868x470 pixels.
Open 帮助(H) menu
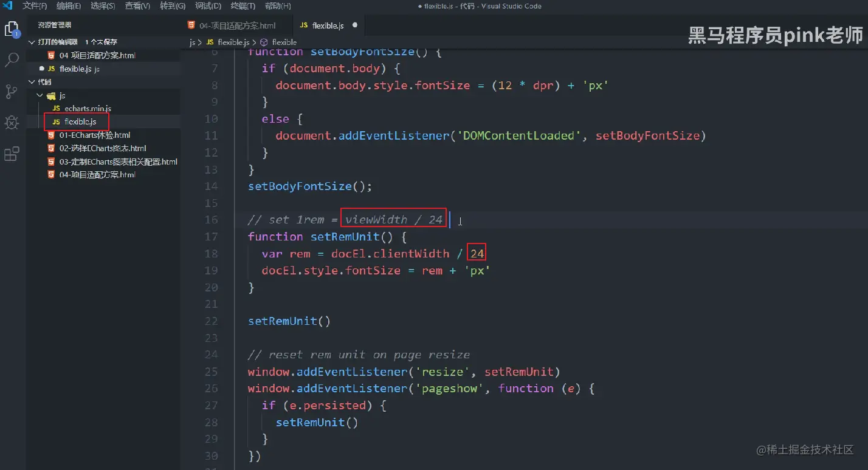[x=278, y=6]
